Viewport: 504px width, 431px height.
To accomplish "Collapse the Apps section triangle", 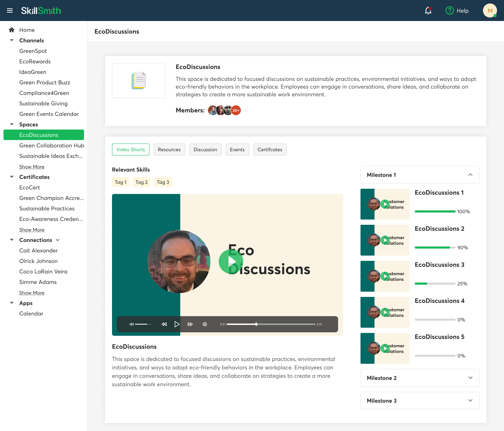I will (x=12, y=303).
